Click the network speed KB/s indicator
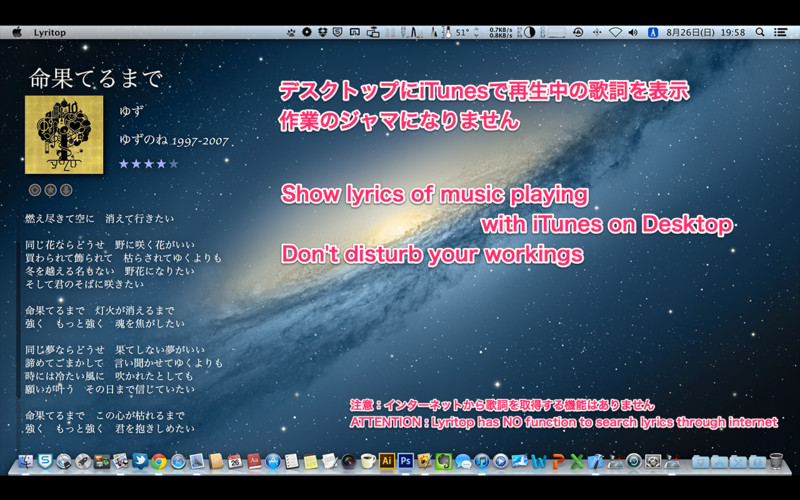 point(501,33)
